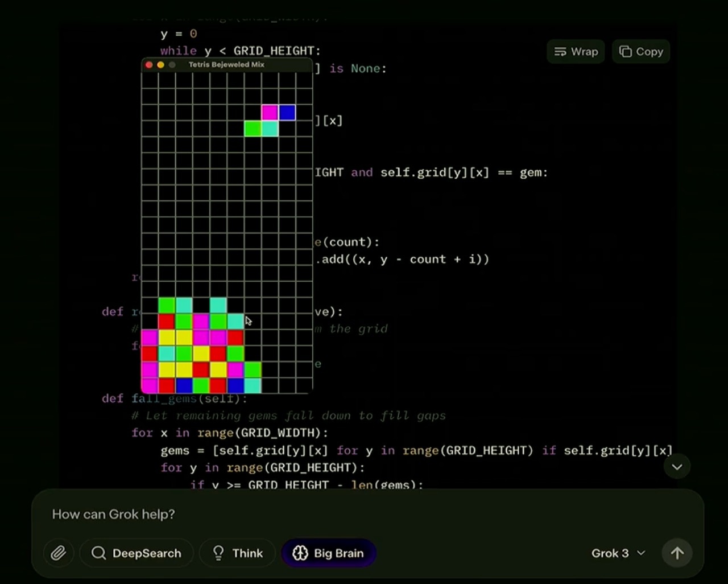
Task: Click the wrap lines icon
Action: tap(560, 52)
